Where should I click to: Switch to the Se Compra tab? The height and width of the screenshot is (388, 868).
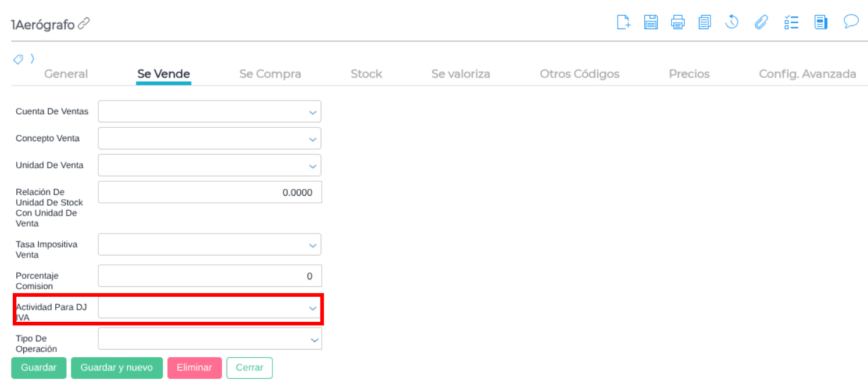coord(270,74)
